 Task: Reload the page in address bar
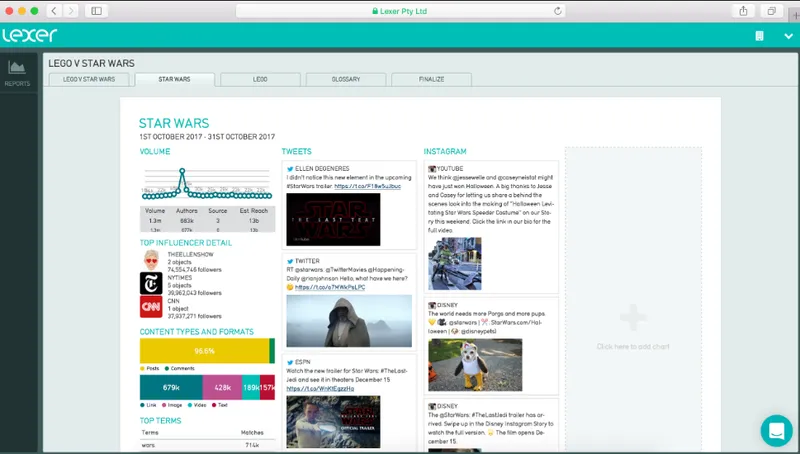click(x=558, y=11)
